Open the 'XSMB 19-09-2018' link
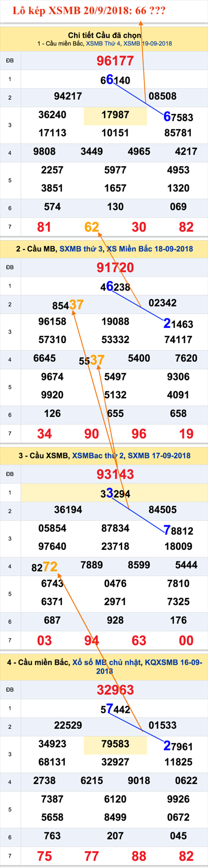This screenshot has width=208, height=868. [x=148, y=43]
